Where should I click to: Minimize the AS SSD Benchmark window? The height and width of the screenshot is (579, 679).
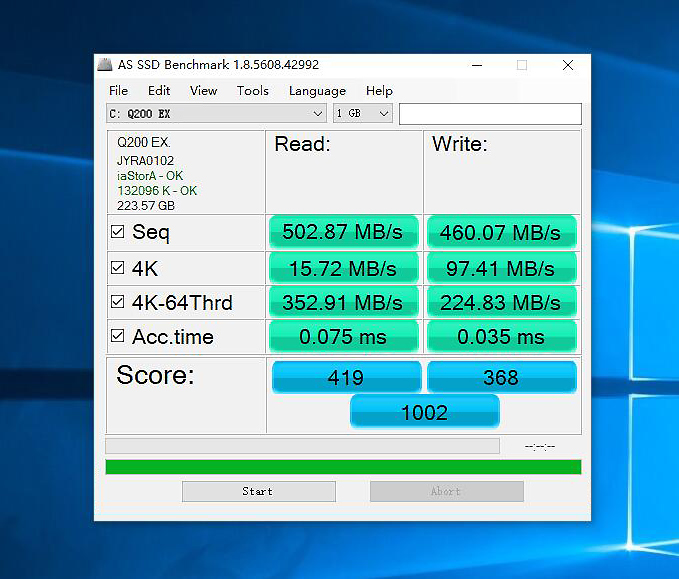475,65
